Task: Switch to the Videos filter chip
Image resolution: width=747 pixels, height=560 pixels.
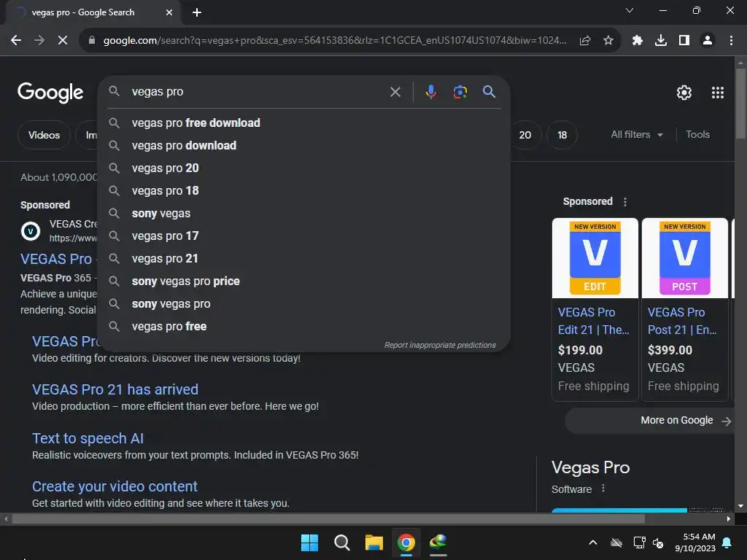Action: (44, 135)
